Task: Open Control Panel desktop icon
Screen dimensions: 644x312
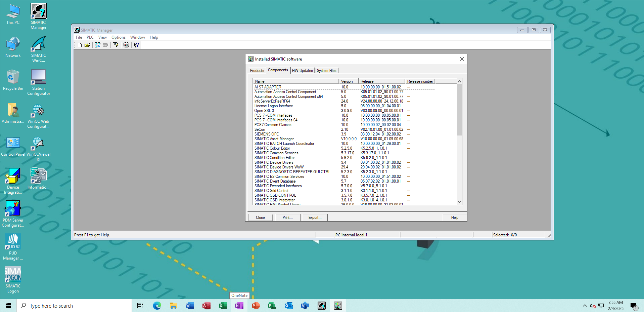Action: coord(13,146)
